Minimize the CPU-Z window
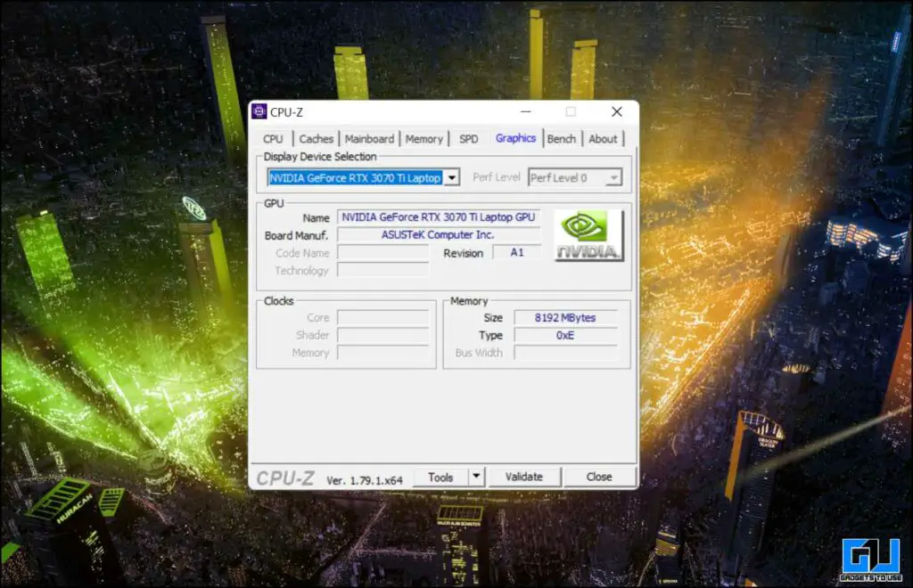The width and height of the screenshot is (913, 588). point(526,111)
